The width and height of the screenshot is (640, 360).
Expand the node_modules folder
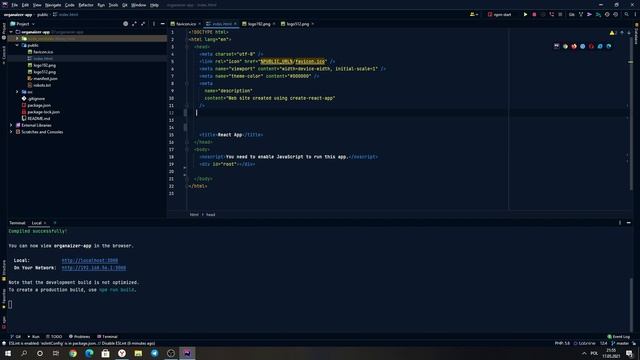(x=18, y=38)
